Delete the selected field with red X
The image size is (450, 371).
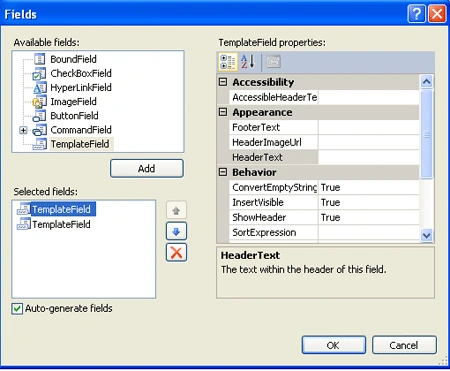click(x=176, y=252)
